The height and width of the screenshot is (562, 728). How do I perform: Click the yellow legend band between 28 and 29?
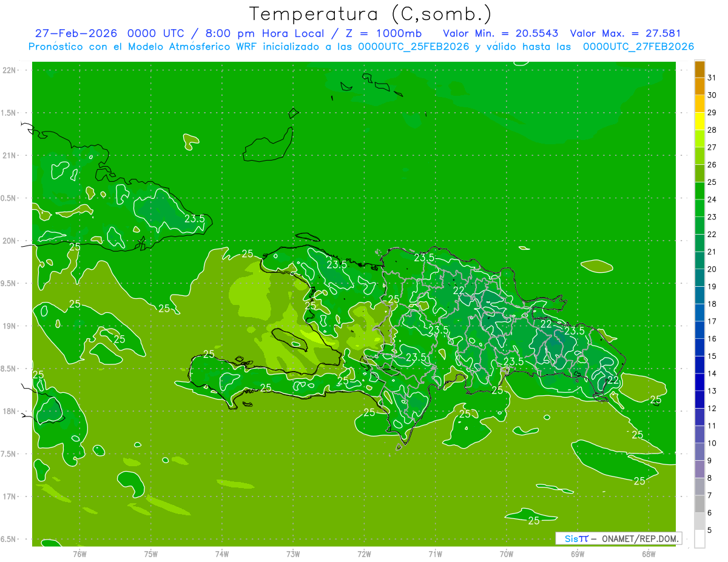click(699, 121)
